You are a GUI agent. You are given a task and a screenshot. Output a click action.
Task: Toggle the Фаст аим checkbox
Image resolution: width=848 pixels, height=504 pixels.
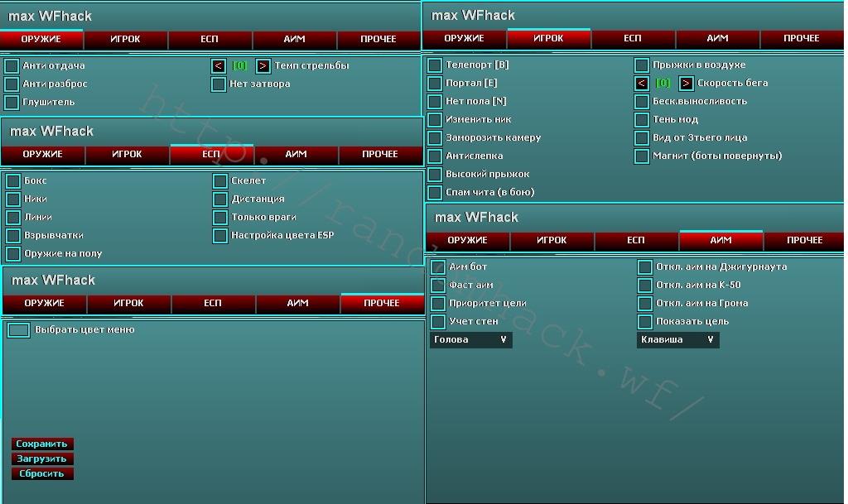tap(438, 286)
